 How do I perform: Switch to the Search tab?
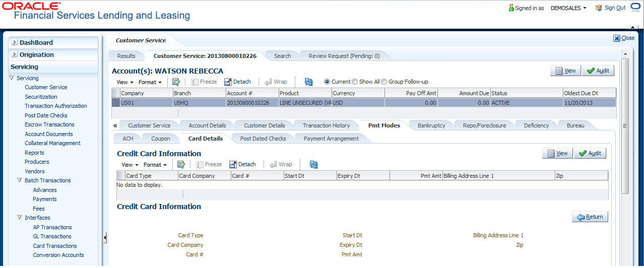[282, 56]
